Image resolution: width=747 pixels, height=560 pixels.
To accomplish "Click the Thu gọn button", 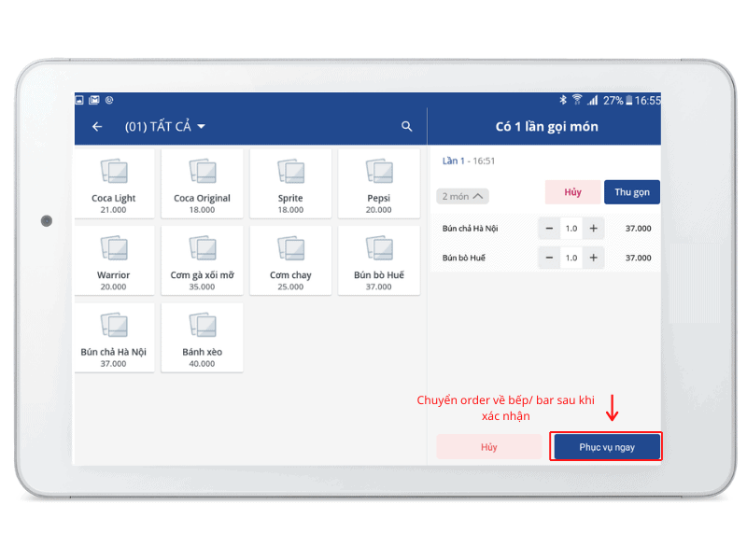I will [x=631, y=192].
